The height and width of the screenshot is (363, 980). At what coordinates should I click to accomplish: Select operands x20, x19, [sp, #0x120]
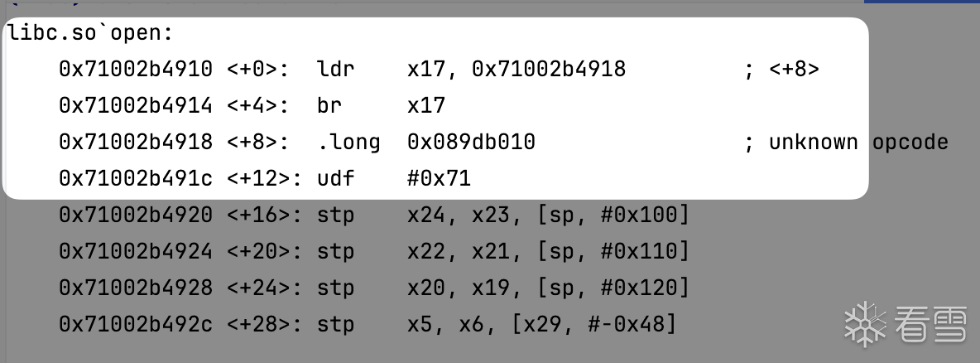click(x=548, y=288)
